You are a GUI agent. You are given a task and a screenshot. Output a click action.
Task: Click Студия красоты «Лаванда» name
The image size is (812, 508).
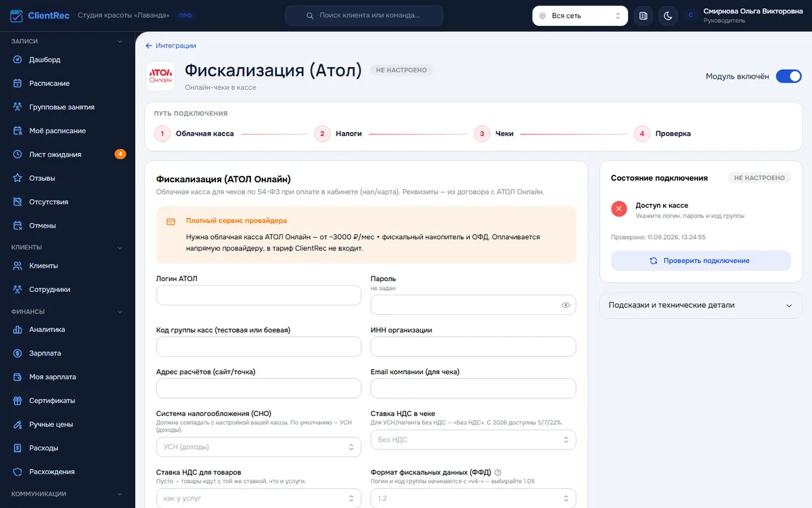click(123, 15)
